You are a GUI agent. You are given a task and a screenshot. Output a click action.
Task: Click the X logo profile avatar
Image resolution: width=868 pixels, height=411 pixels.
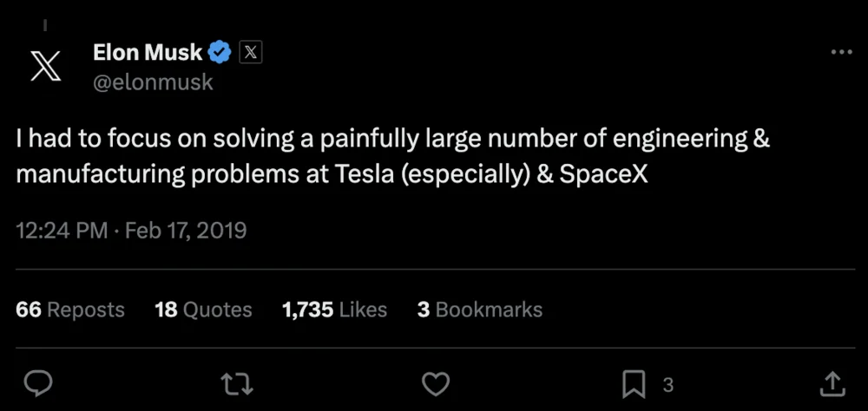(45, 66)
